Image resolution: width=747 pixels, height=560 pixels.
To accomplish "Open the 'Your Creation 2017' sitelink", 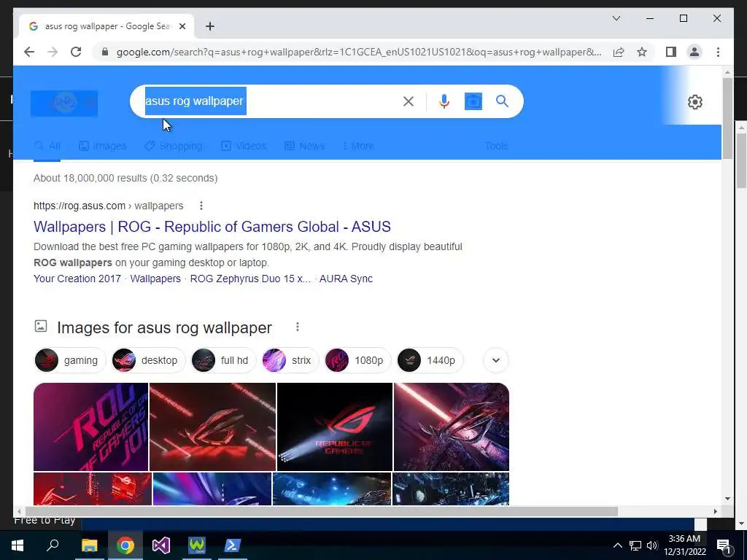I will point(77,279).
